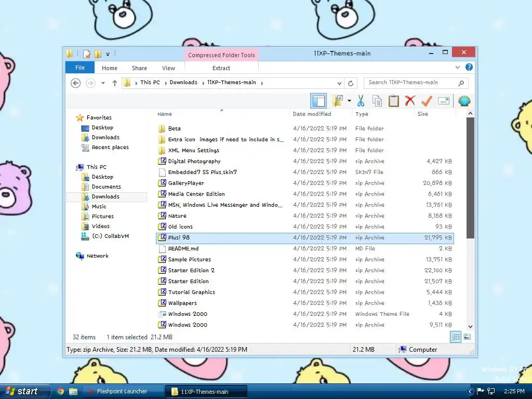Click the Up one level arrow
Viewport: 532px width, 399px height.
(115, 83)
